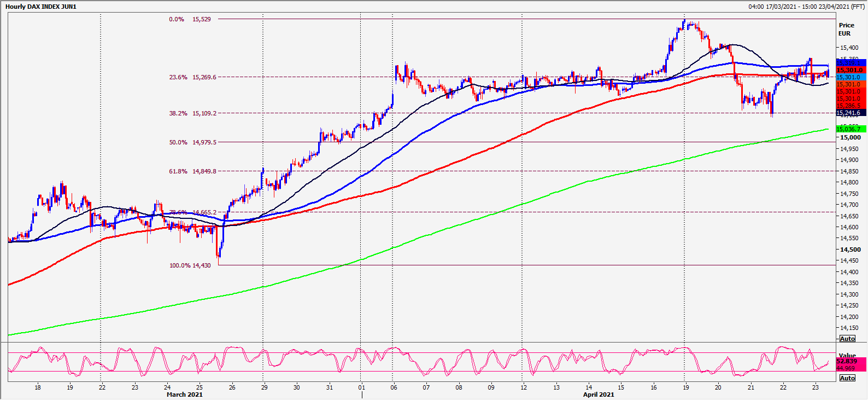Select the red 15,286.5 price tag
This screenshot has width=868, height=400.
tap(851, 106)
